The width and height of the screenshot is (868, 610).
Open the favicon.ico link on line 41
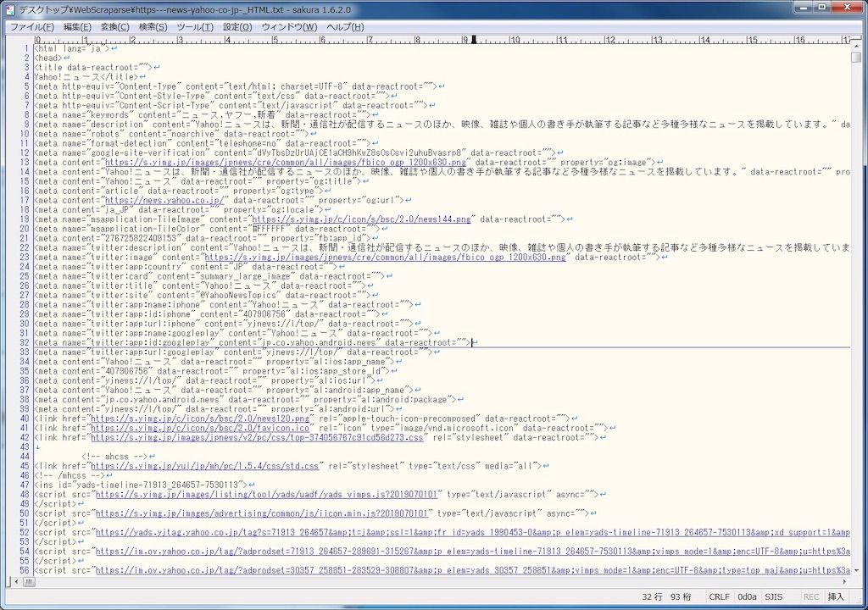[x=200, y=428]
